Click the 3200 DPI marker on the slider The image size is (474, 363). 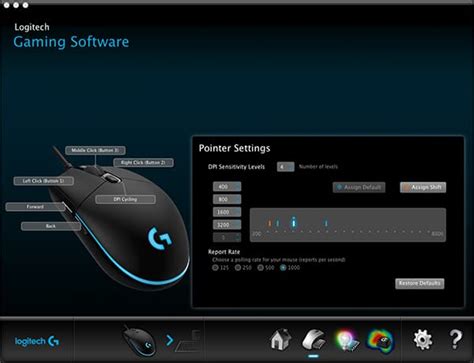point(326,223)
